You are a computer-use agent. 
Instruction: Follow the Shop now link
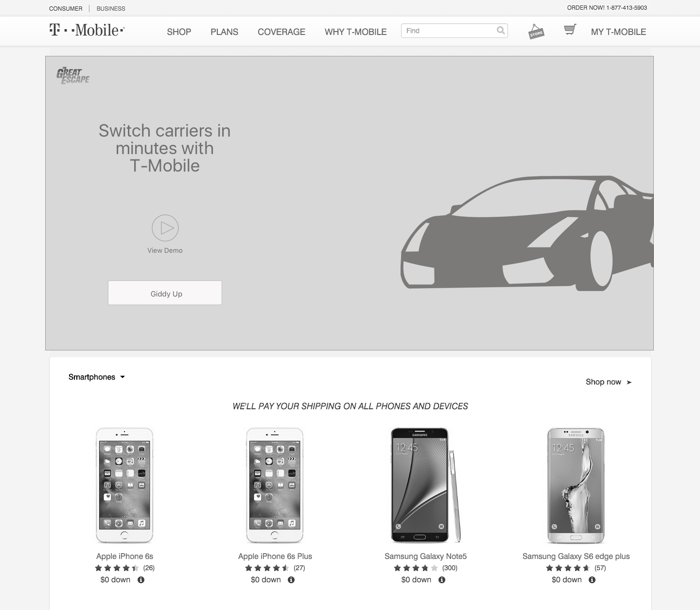coord(609,382)
